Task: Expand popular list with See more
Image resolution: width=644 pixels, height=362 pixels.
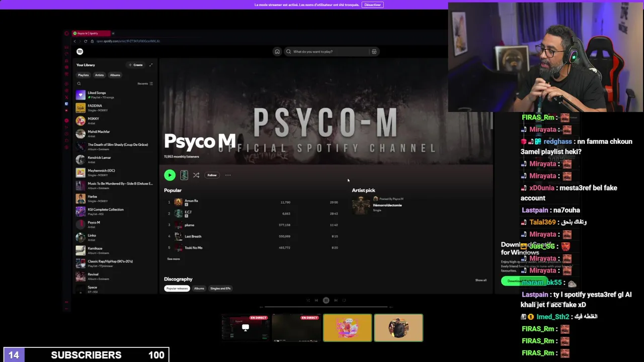Action: click(x=174, y=259)
